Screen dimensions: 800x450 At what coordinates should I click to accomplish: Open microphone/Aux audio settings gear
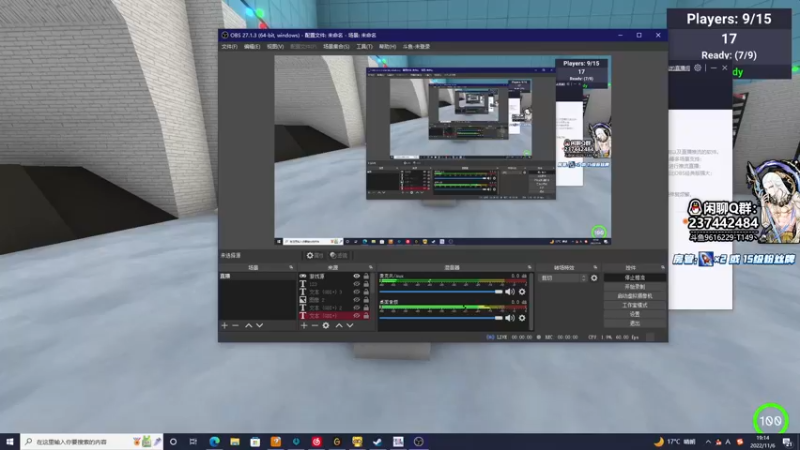[522, 291]
